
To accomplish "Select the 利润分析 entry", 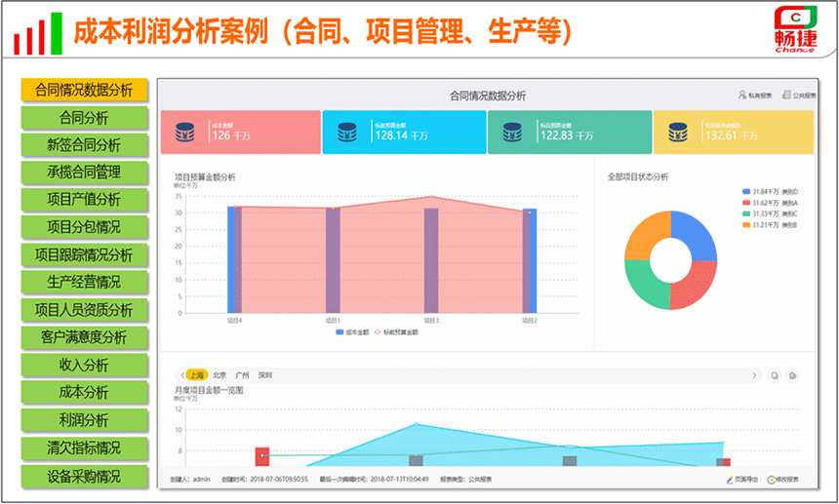I will click(84, 419).
